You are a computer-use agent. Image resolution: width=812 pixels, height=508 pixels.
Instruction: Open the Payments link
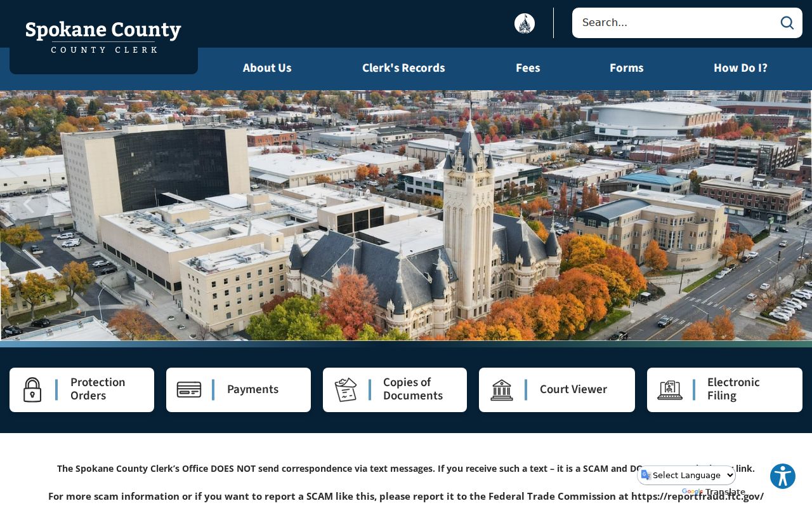[x=239, y=390]
